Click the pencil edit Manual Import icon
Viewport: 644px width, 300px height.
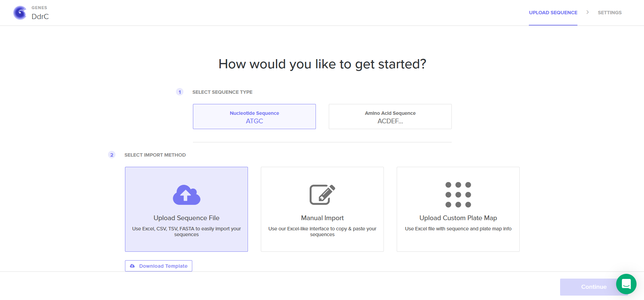[322, 195]
